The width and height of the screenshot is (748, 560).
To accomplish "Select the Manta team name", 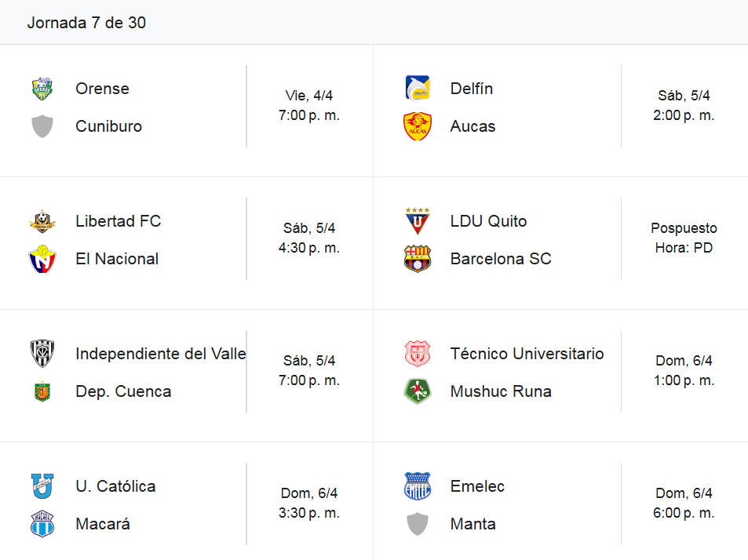I will 473,524.
